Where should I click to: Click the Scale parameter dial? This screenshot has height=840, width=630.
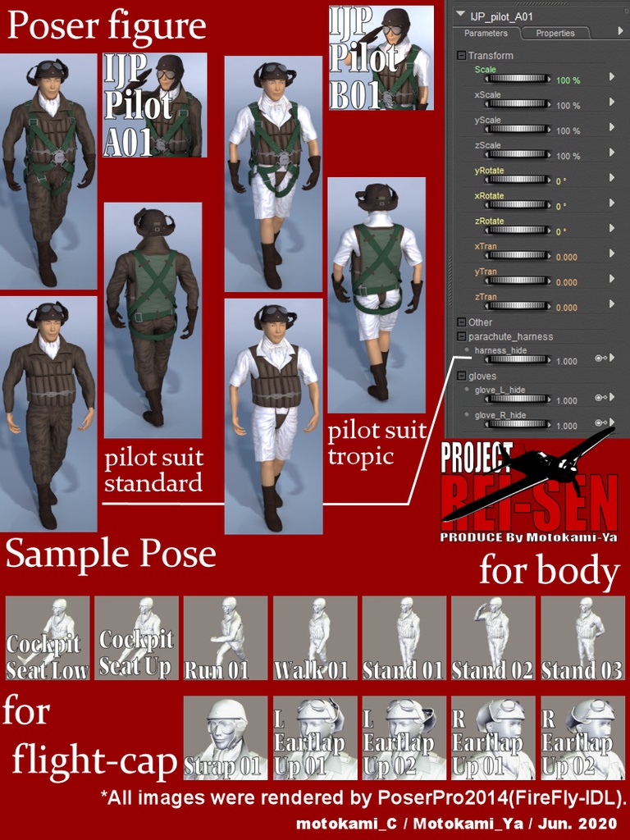coord(518,80)
